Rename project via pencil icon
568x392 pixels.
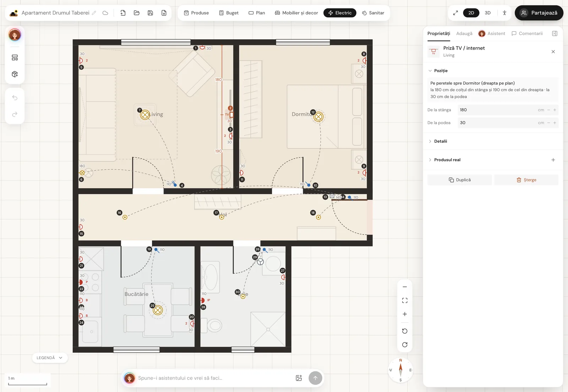(x=94, y=13)
